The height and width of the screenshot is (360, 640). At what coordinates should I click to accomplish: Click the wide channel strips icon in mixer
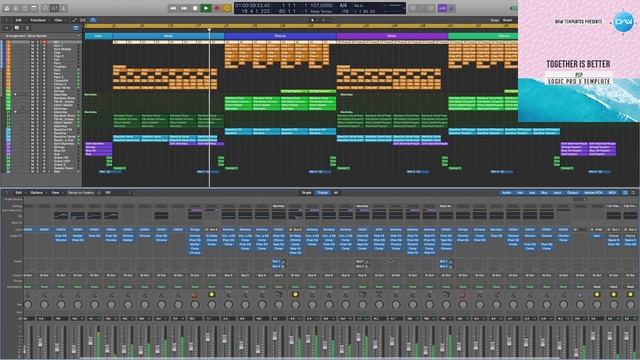(633, 193)
